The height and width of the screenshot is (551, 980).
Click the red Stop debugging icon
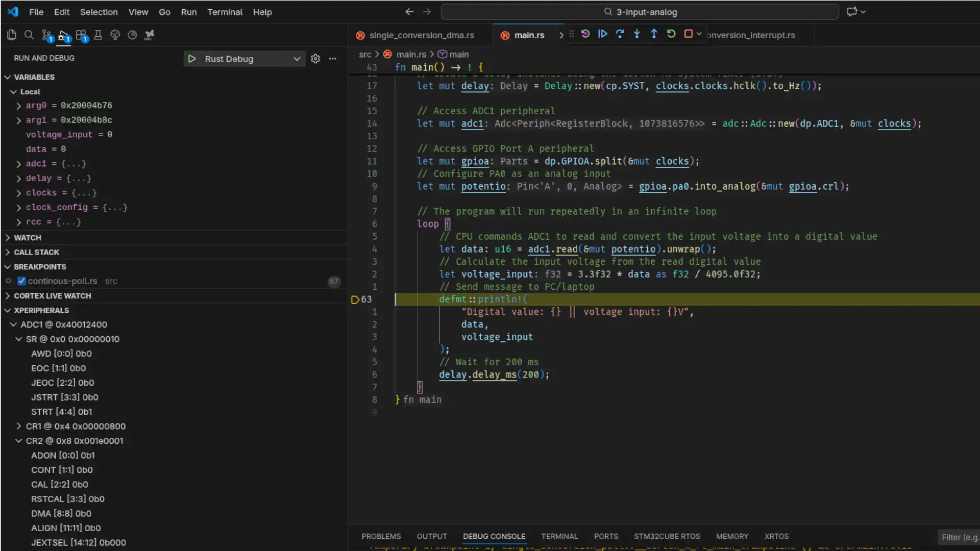pos(688,34)
